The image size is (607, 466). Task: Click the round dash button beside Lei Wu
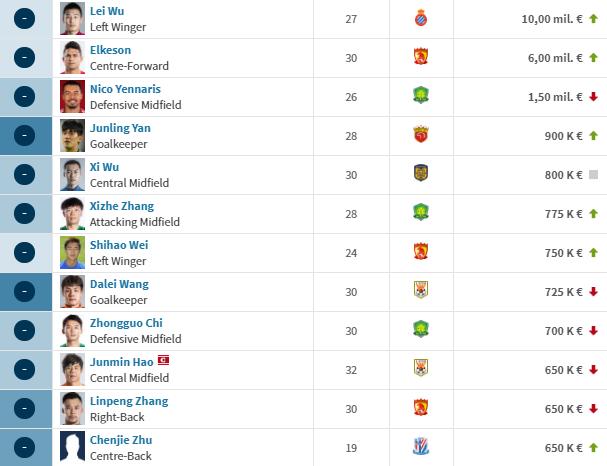tap(25, 18)
